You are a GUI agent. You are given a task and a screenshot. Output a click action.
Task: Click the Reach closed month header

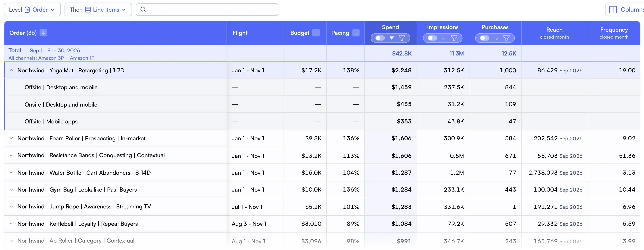[554, 33]
